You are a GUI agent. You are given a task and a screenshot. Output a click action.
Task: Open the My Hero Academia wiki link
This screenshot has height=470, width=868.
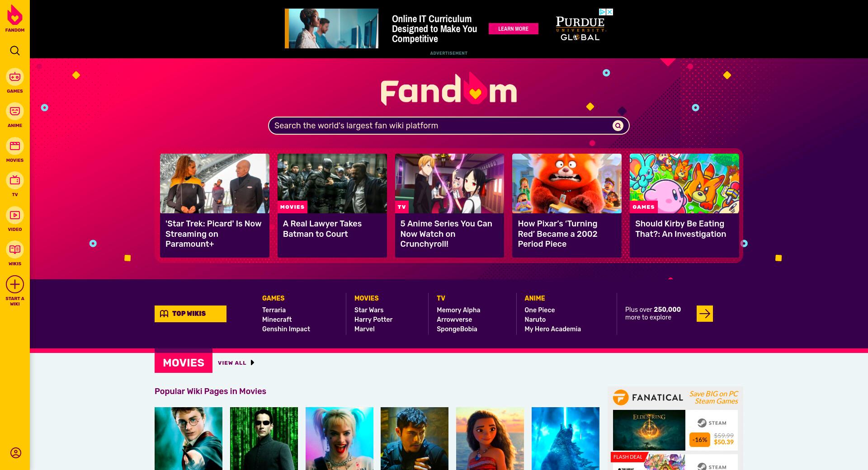(552, 329)
